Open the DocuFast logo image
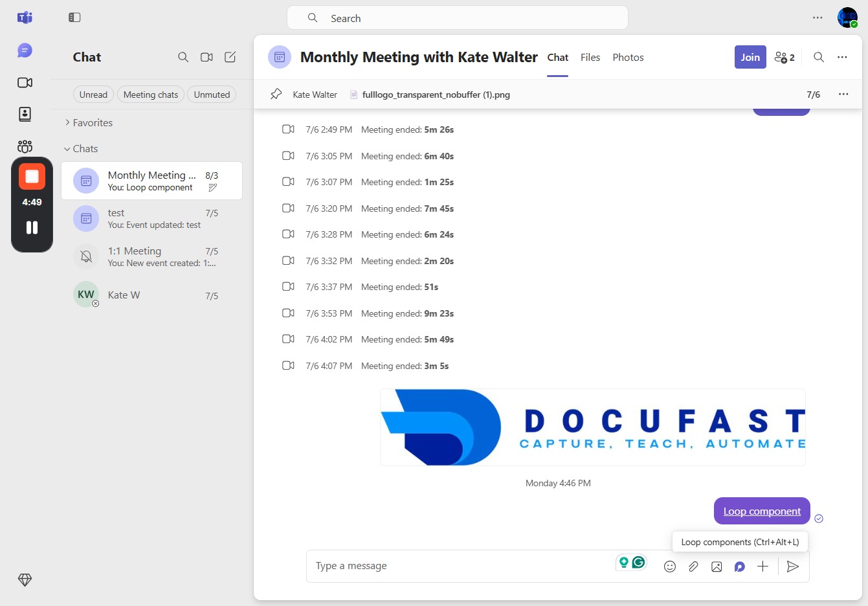 click(593, 427)
